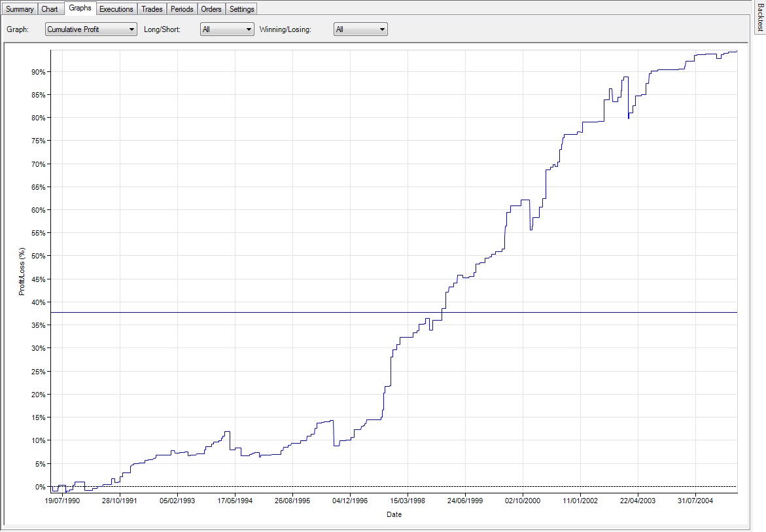Expand the Cumulative Profit graph dropdown
Viewport: 766px width, 532px height.
coord(91,29)
